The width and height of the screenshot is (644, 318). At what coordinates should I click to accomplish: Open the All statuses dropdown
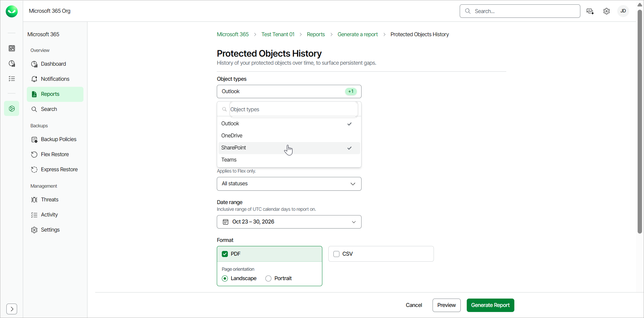tap(289, 184)
